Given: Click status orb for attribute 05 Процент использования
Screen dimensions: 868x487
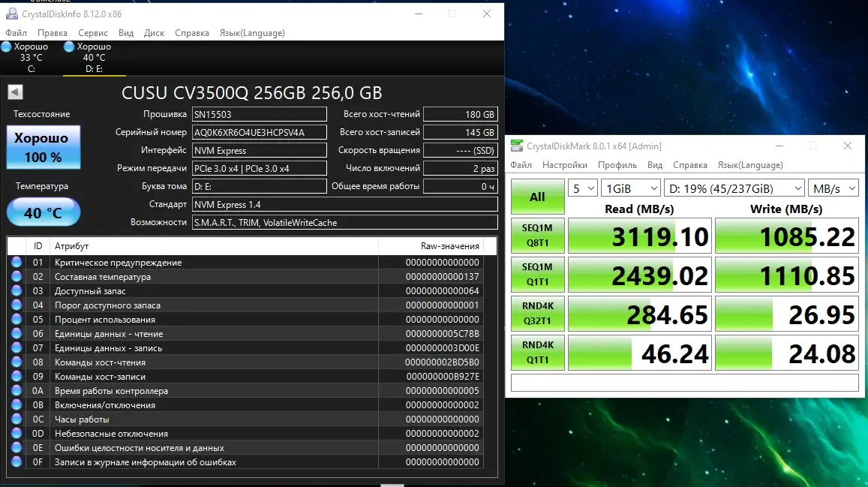Looking at the screenshot, I should pos(17,319).
